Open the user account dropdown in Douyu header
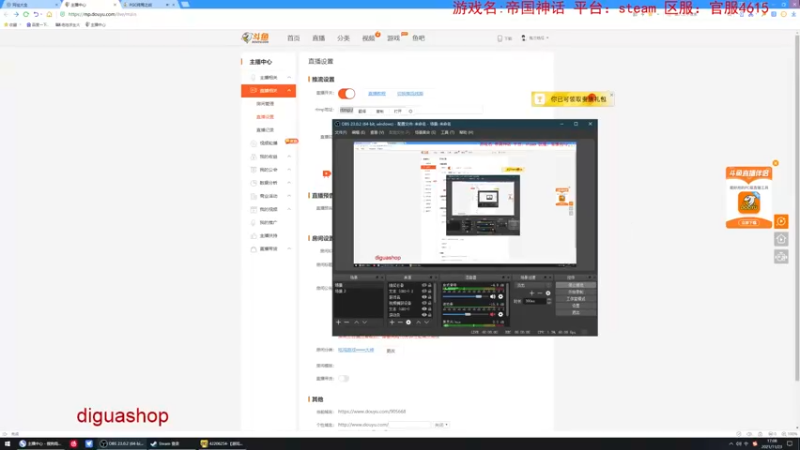Viewport: 800px width, 450px height. (535, 38)
